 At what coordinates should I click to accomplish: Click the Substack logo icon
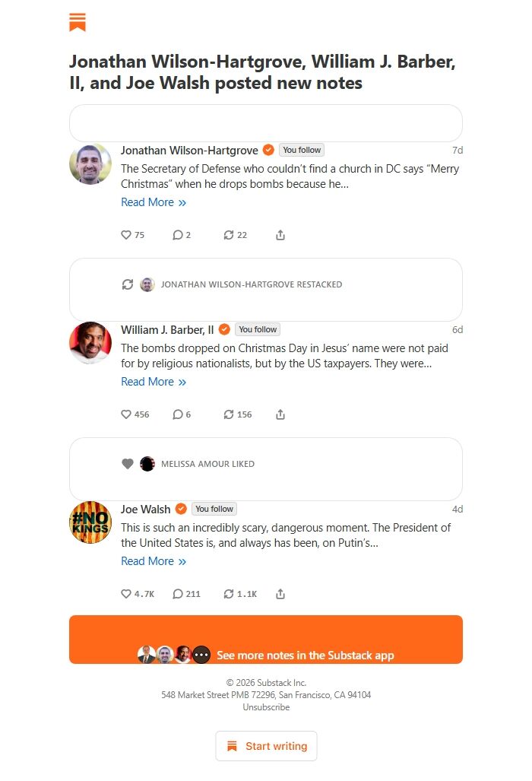point(78,23)
